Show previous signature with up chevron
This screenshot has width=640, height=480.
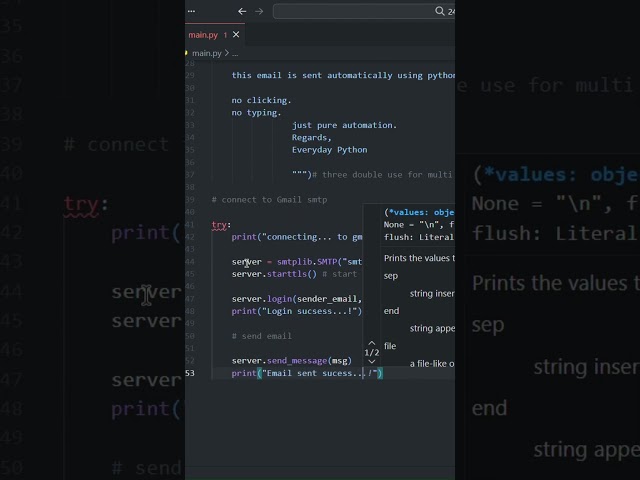[371, 343]
